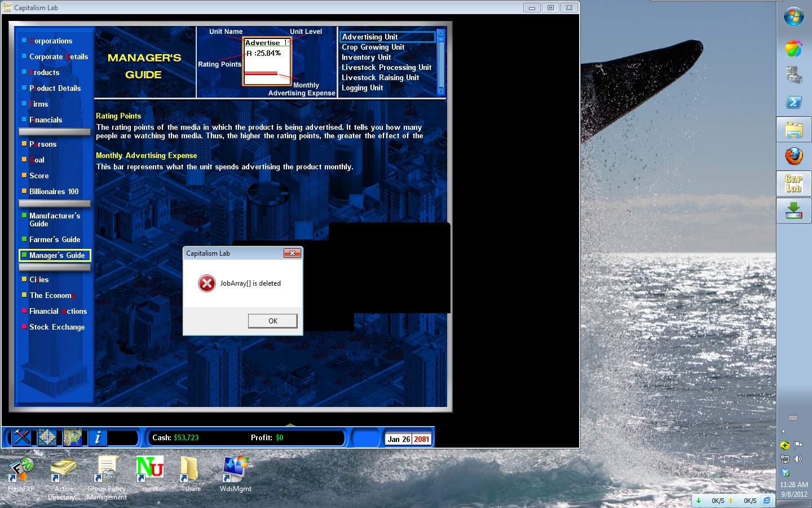This screenshot has width=812, height=508.
Task: Open Financials in the sidebar
Action: pos(46,120)
